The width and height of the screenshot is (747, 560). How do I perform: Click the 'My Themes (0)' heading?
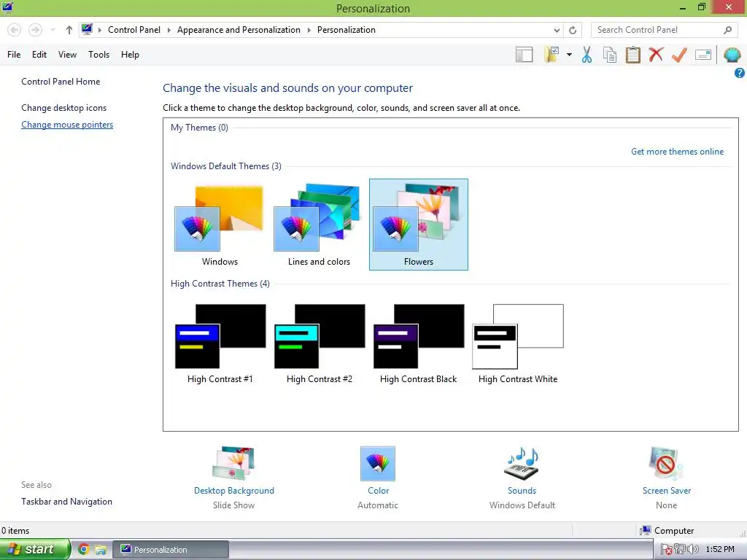coord(199,128)
